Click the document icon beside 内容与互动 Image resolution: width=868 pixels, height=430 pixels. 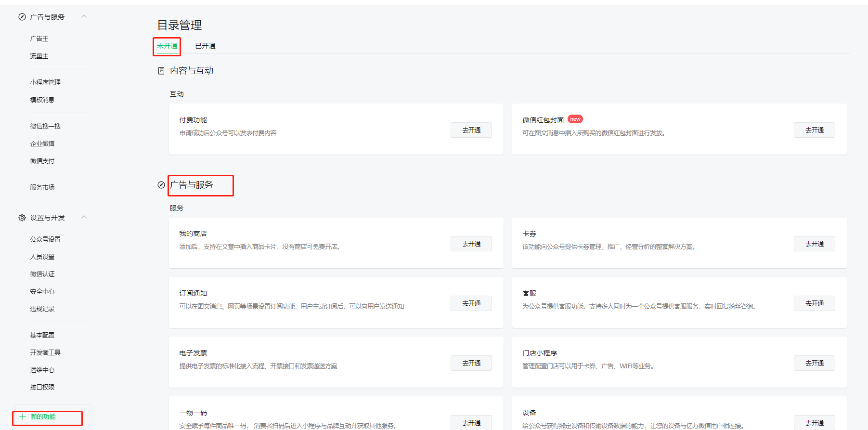point(161,71)
